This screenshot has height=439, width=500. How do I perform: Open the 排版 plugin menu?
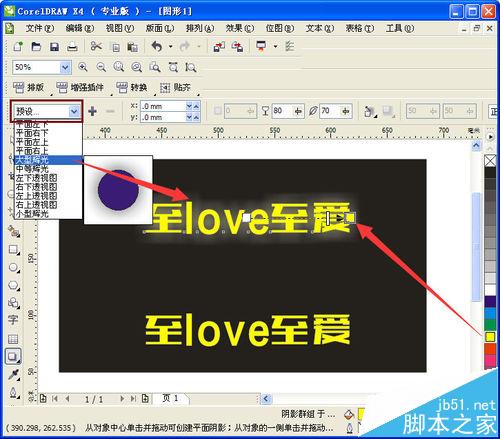point(29,88)
